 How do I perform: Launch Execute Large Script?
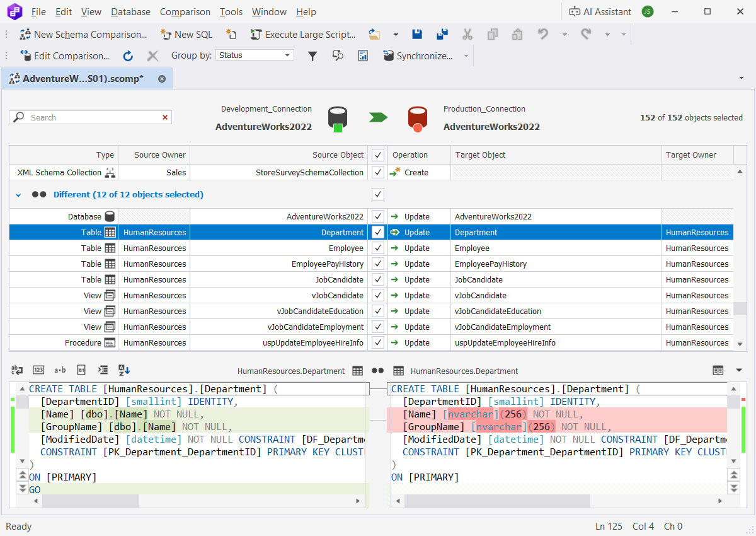point(303,34)
